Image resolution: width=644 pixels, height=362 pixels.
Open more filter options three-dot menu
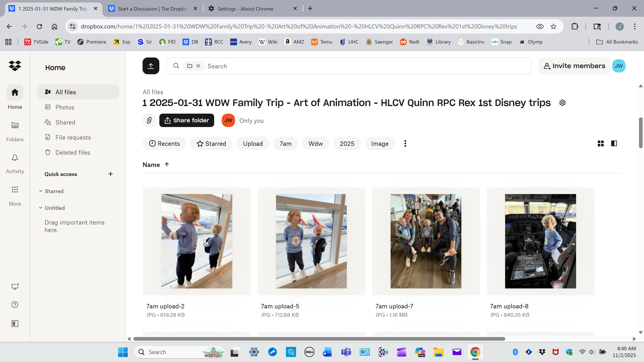click(405, 144)
